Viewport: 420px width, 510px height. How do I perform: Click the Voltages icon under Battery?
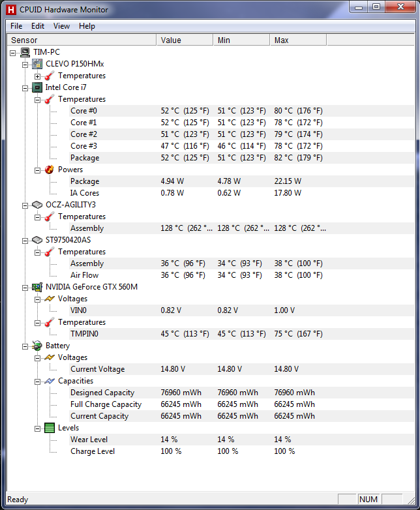click(50, 357)
